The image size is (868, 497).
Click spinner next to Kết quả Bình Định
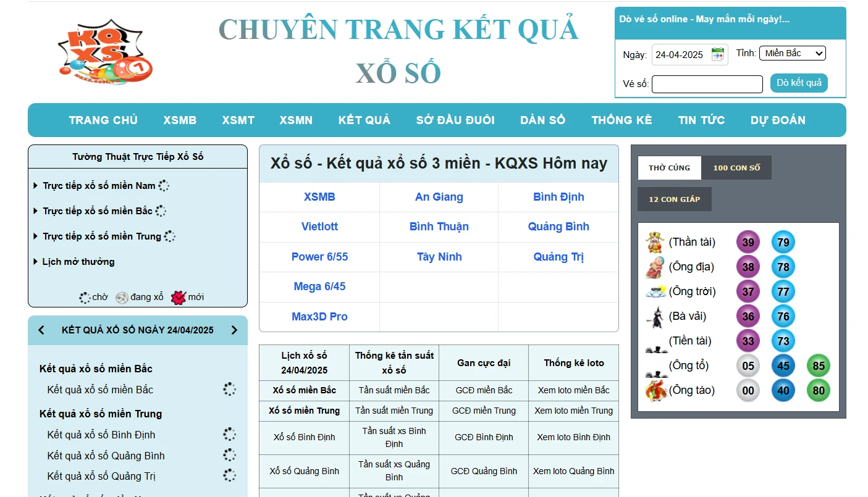pyautogui.click(x=229, y=435)
